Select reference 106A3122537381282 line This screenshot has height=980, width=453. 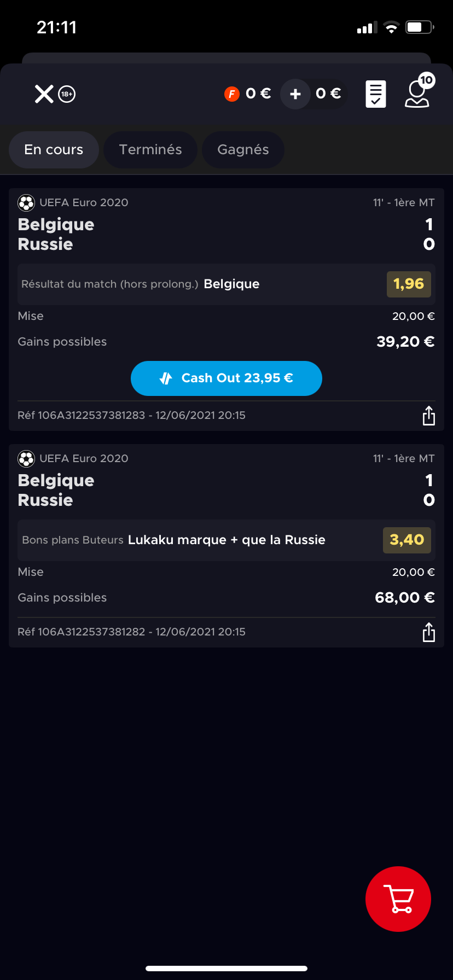131,632
